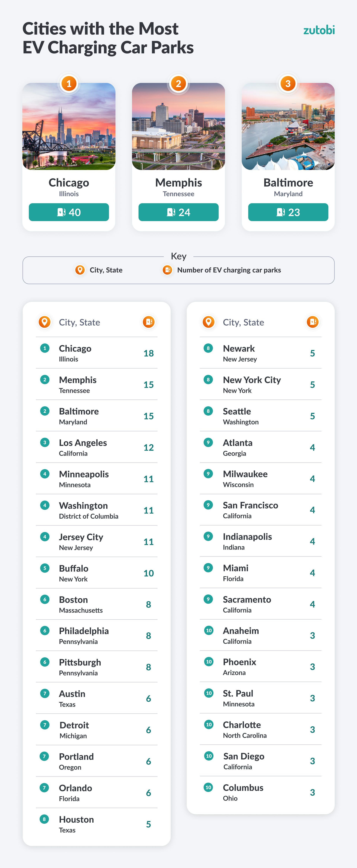Click the EV charger icon in left table header
The width and height of the screenshot is (357, 868).
(x=149, y=322)
